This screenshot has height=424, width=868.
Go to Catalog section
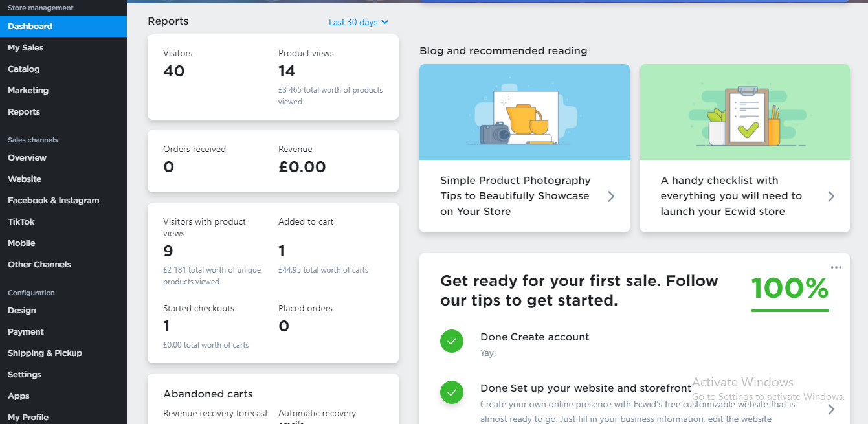click(24, 69)
